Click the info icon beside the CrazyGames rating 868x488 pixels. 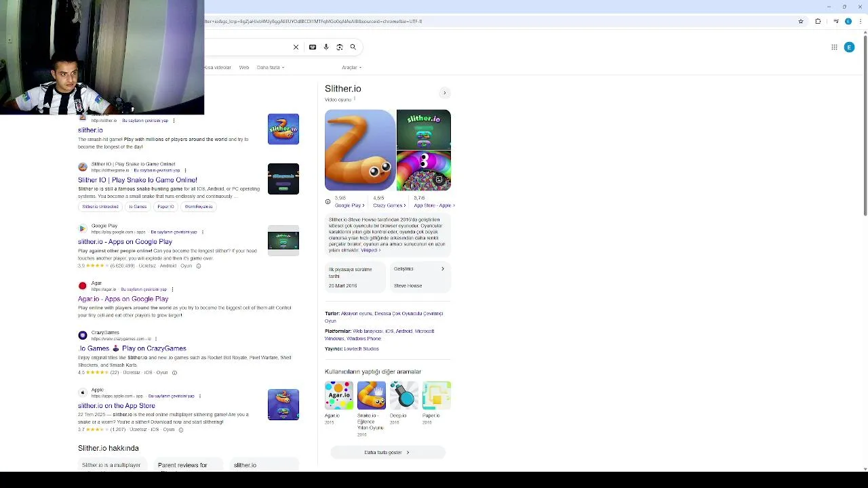pos(174,372)
